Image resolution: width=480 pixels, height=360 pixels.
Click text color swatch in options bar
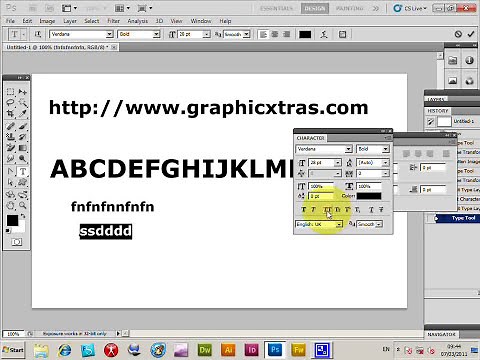(x=305, y=34)
